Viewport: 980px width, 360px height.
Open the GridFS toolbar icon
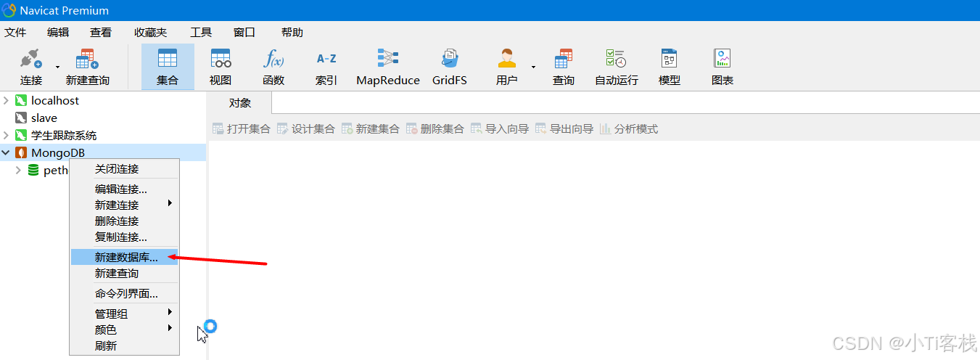[450, 59]
